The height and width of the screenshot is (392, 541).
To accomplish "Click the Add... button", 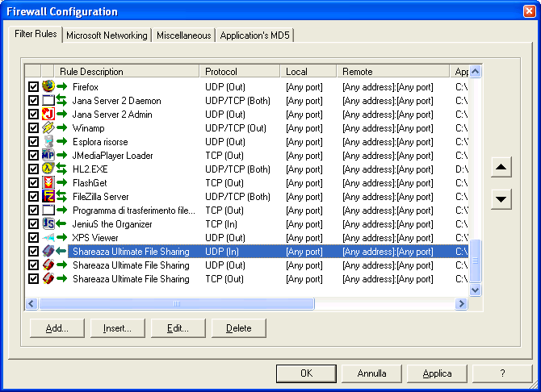I will pyautogui.click(x=57, y=327).
